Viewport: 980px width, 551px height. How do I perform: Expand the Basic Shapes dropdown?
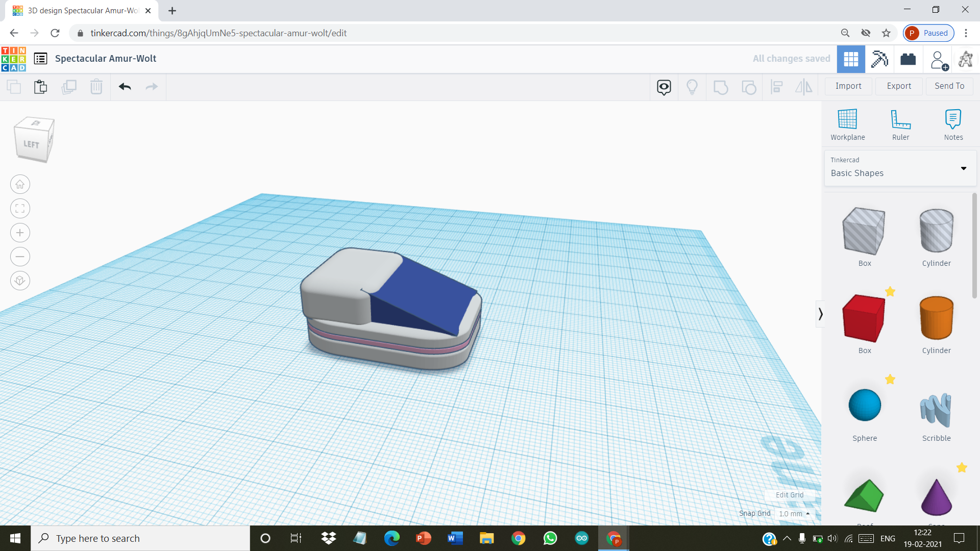click(x=963, y=168)
